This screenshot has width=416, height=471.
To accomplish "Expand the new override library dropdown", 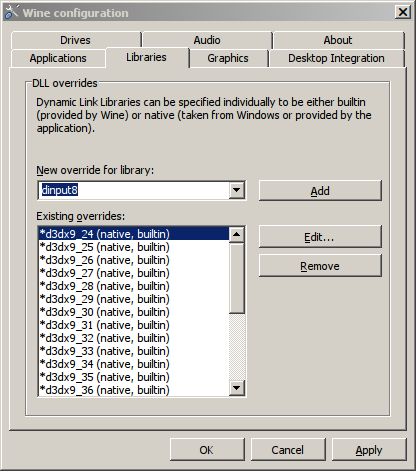I will pos(236,190).
